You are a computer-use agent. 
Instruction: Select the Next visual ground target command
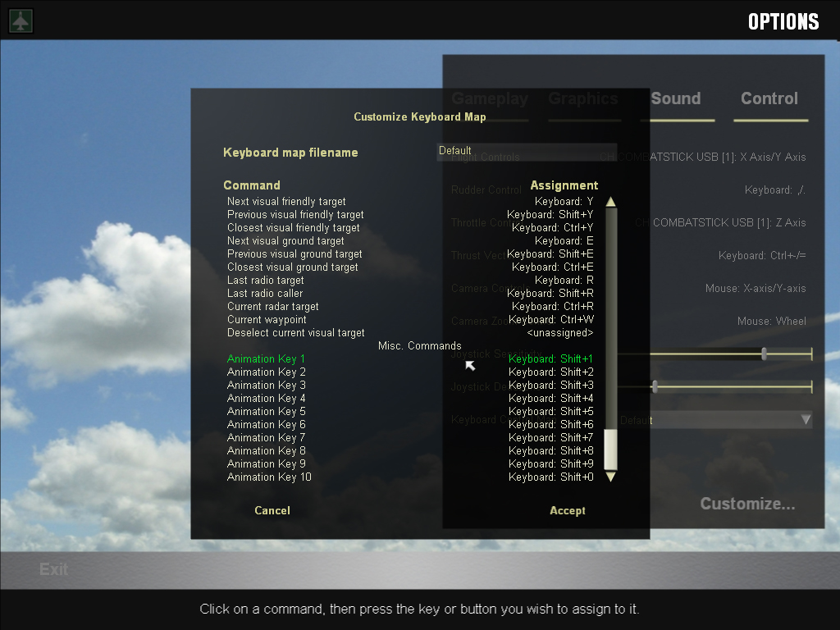[x=285, y=241]
